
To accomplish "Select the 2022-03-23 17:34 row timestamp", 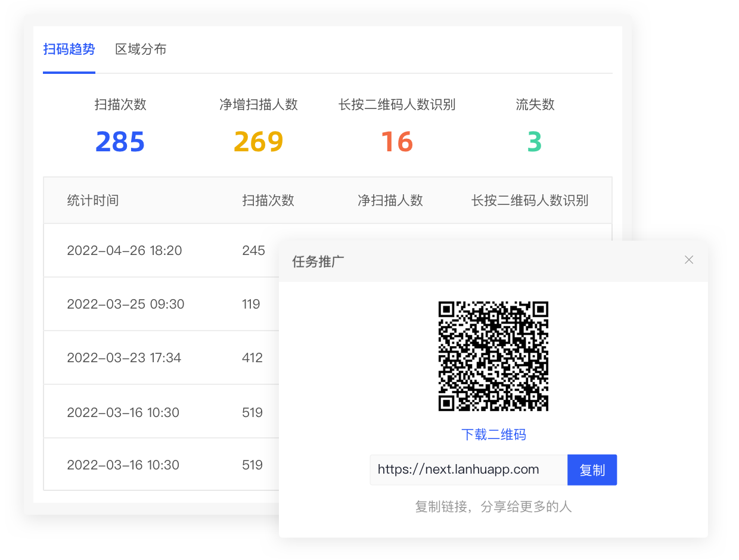I will 124,357.
